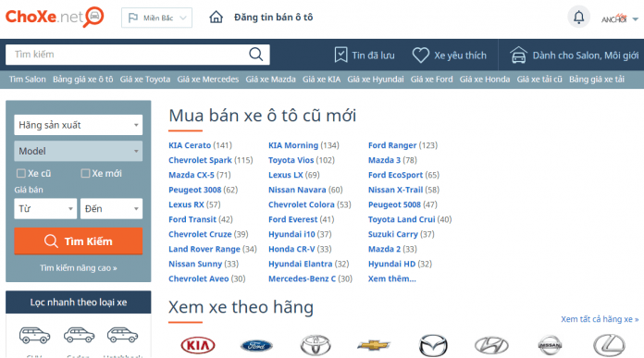Open Giá xe Toyota menu item
Viewport: 644px width, 358px height.
point(145,80)
